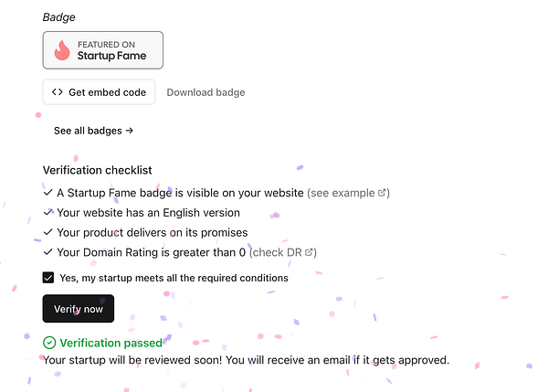The height and width of the screenshot is (392, 548).
Task: Click checkmark beside product delivers on its promises
Action: point(47,232)
